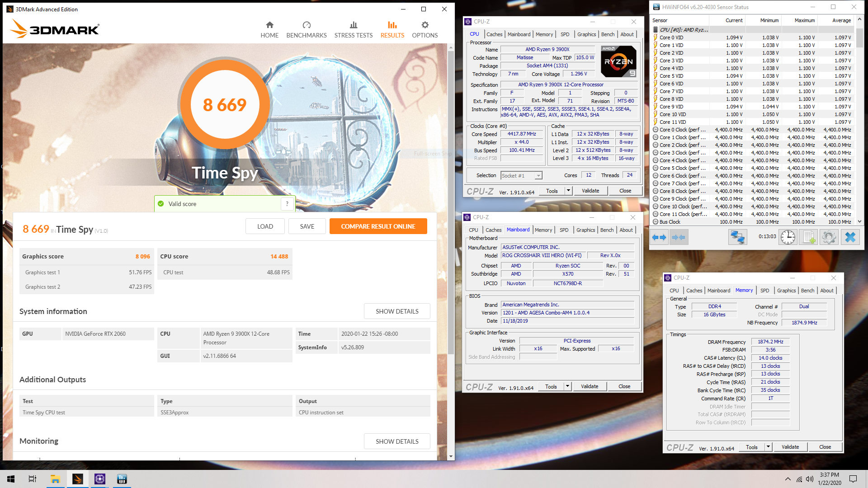Screen dimensions: 868x488
Task: Click the Core 0 Clock sensor row icon
Action: (x=656, y=130)
